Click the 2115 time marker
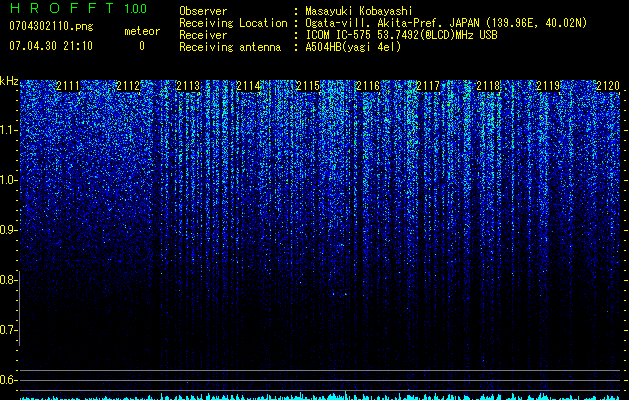Screen dimensions: 629x400 tap(308, 86)
